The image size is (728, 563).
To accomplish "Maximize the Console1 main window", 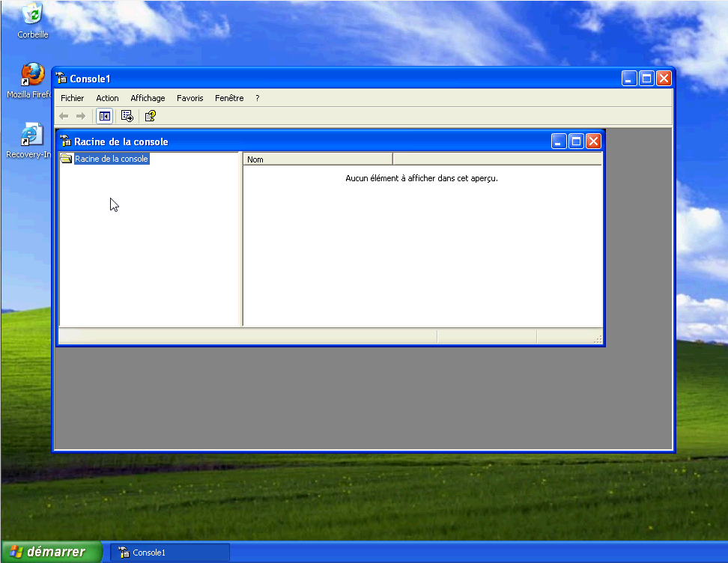I will [646, 79].
